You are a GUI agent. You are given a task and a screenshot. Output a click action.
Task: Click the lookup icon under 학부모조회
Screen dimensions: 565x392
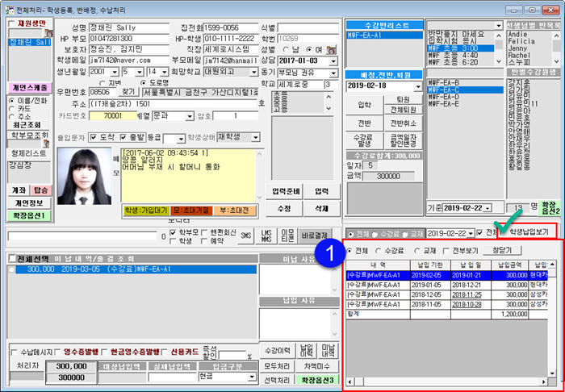tap(46, 144)
